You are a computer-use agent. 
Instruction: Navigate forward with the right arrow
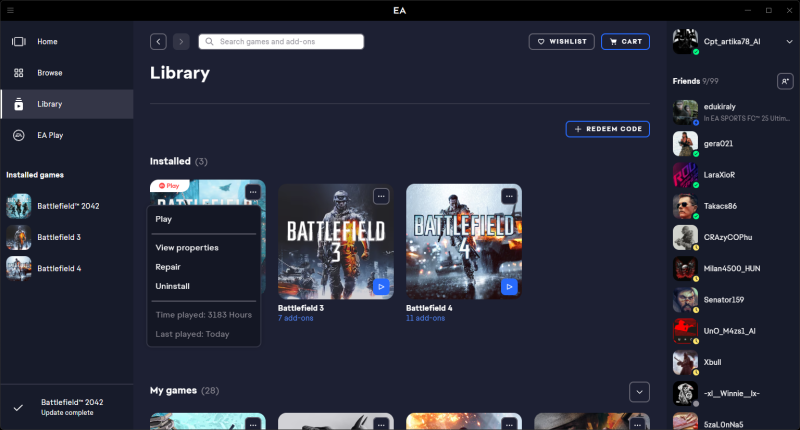[181, 41]
